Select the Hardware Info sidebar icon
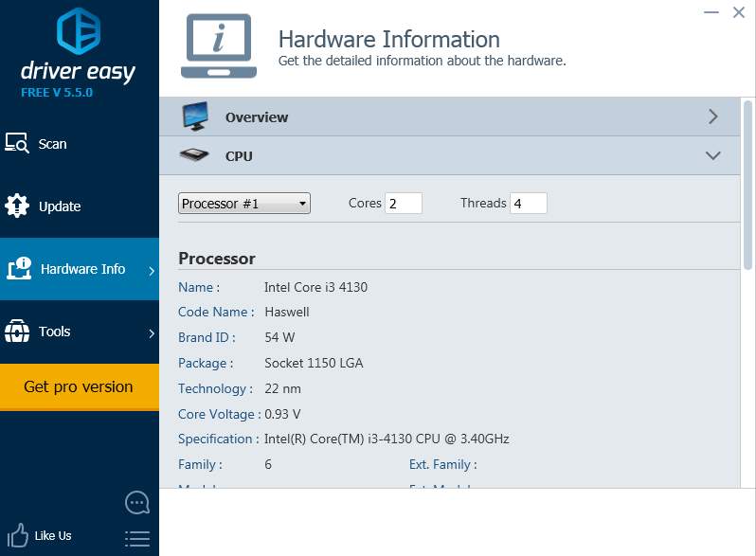756x556 pixels. pyautogui.click(x=19, y=269)
